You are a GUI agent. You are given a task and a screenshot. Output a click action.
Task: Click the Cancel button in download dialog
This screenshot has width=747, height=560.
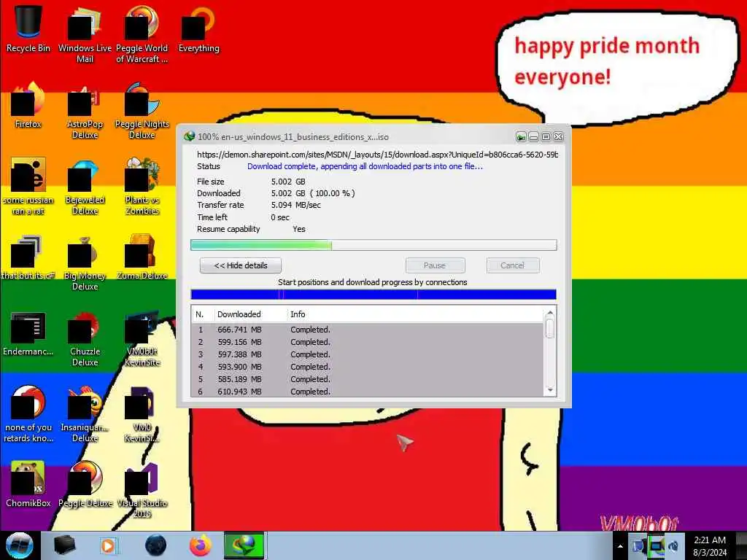click(x=513, y=265)
